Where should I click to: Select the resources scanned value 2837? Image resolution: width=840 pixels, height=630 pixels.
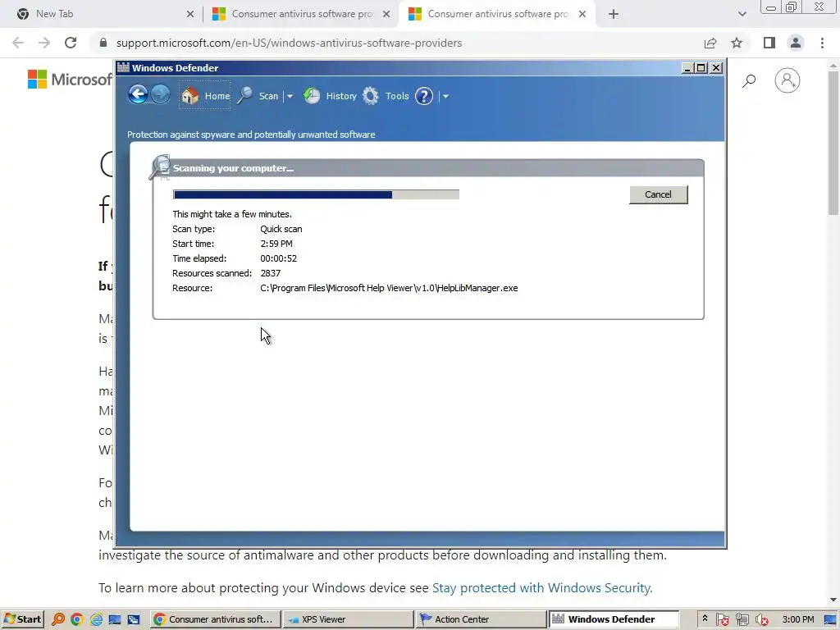point(271,273)
